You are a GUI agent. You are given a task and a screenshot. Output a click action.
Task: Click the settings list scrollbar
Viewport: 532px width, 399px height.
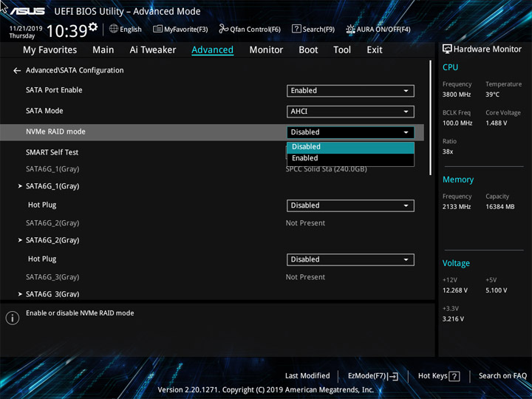point(431,117)
